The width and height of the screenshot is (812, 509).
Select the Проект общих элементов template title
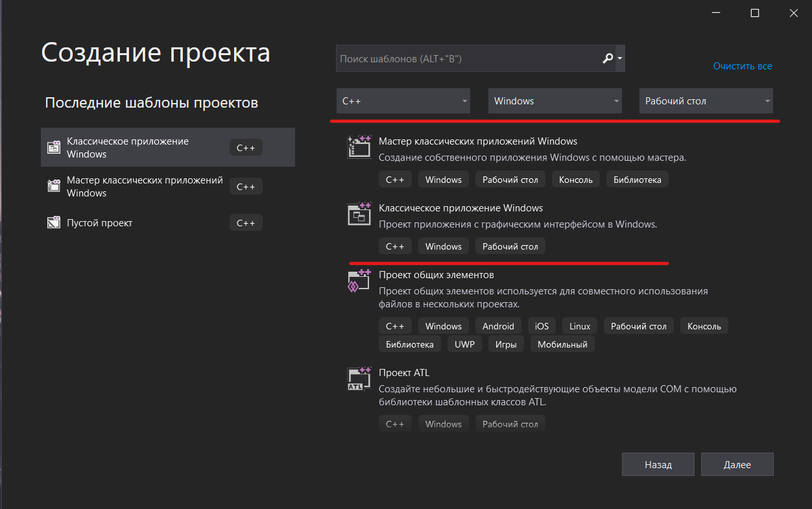click(436, 275)
